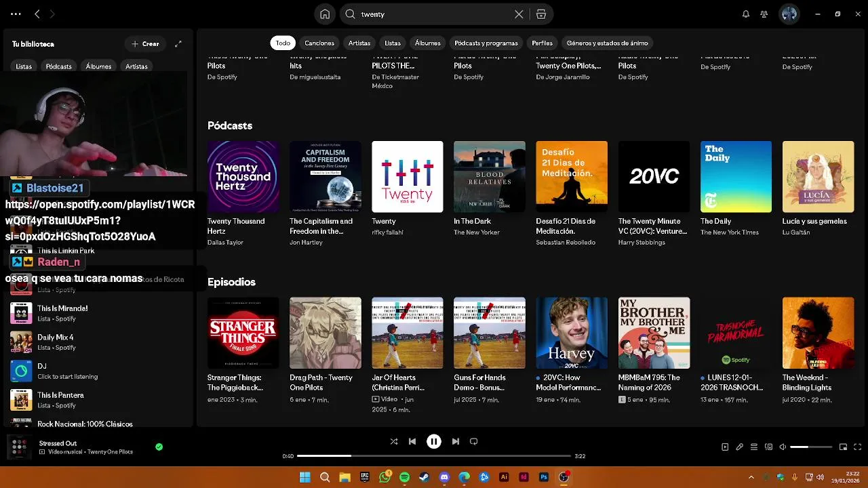This screenshot has height=488, width=868.
Task: Select the Álbumes search filter tab
Action: click(x=428, y=43)
